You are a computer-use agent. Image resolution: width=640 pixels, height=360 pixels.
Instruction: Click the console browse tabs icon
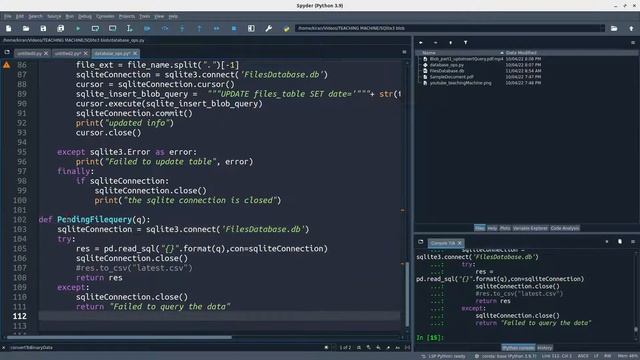(420, 242)
